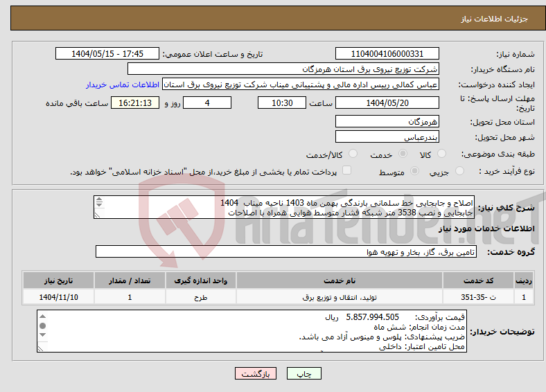The width and height of the screenshot is (546, 392).
Task: Click the نام خدمت column header
Action: [340, 280]
